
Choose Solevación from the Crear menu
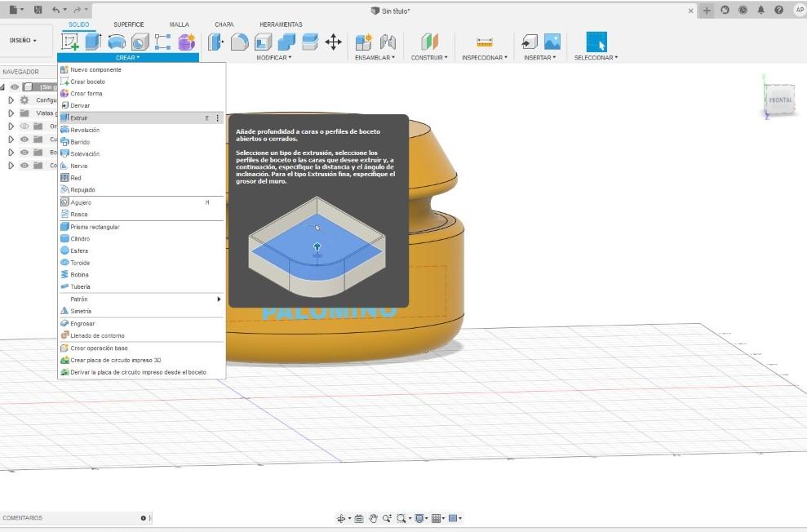pyautogui.click(x=141, y=154)
